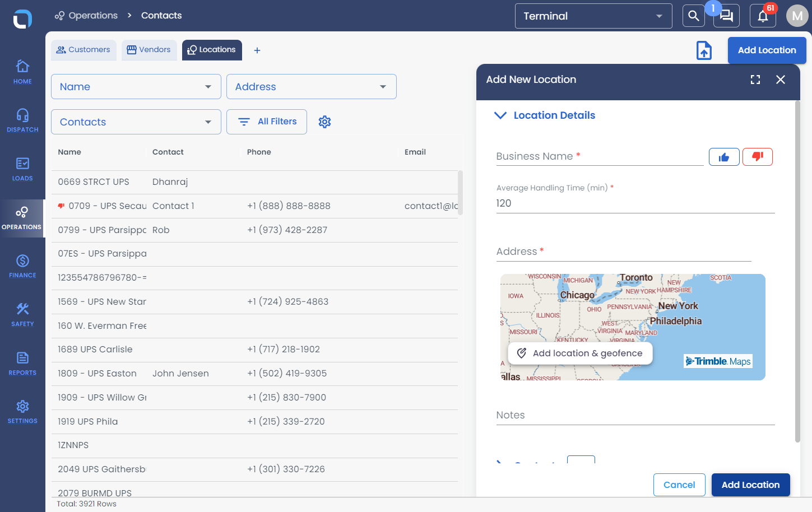Click the Operations sidebar section

pos(22,218)
